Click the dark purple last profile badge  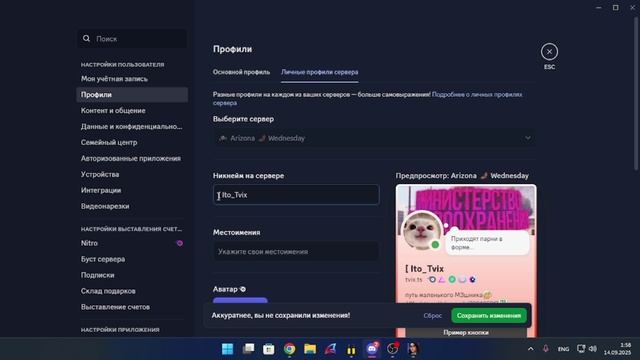click(472, 280)
